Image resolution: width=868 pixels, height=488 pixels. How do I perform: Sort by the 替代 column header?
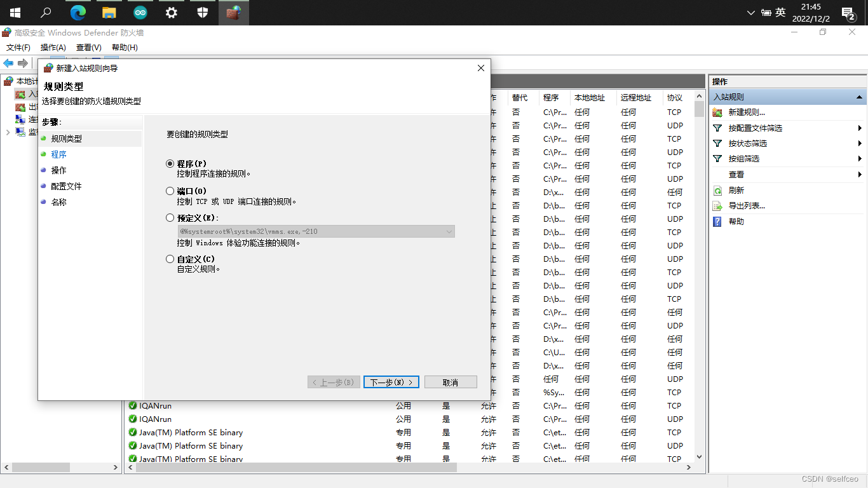click(520, 98)
